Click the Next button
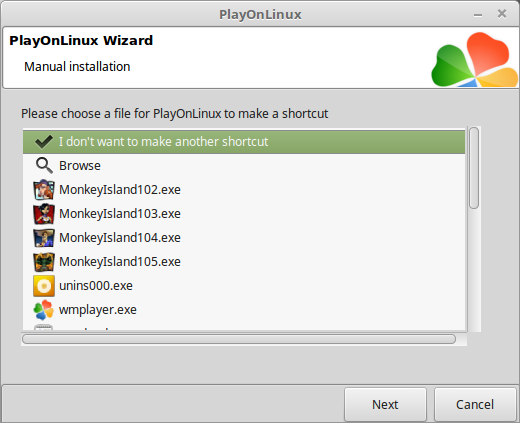 [x=385, y=404]
